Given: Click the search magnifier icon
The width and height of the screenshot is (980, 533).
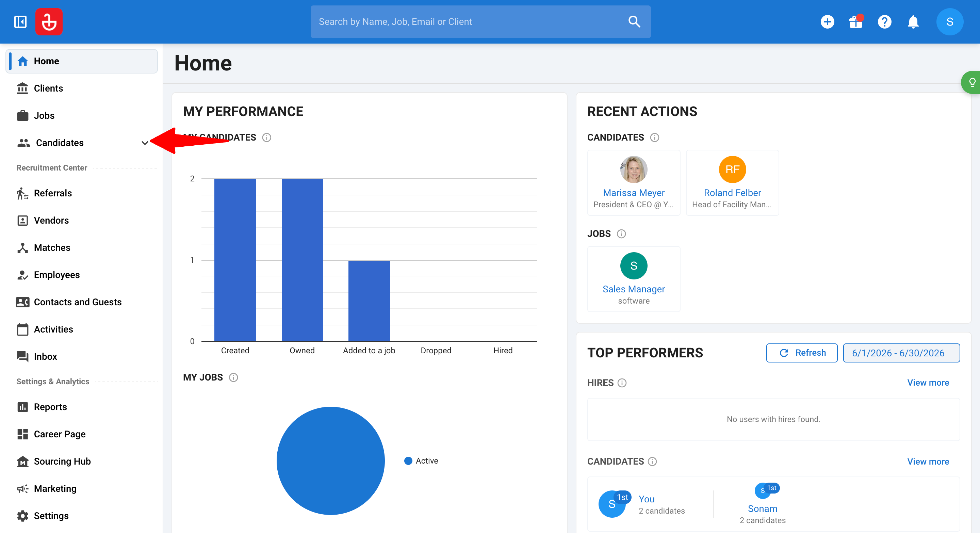Looking at the screenshot, I should click(634, 22).
